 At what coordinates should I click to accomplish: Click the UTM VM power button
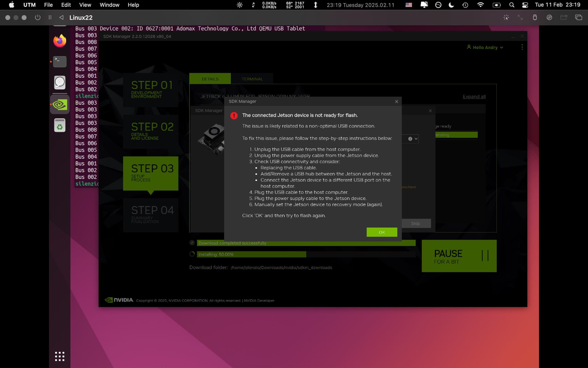pyautogui.click(x=38, y=17)
